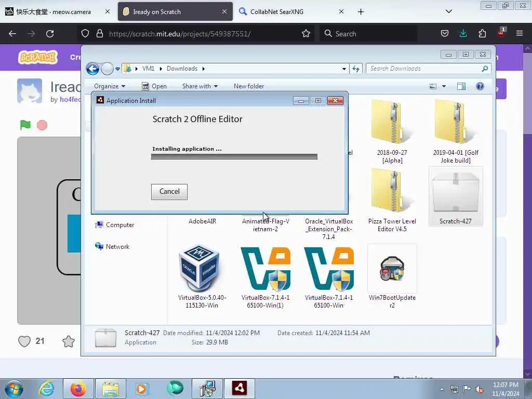
Task: Open a new Firefox tab
Action: click(x=361, y=12)
